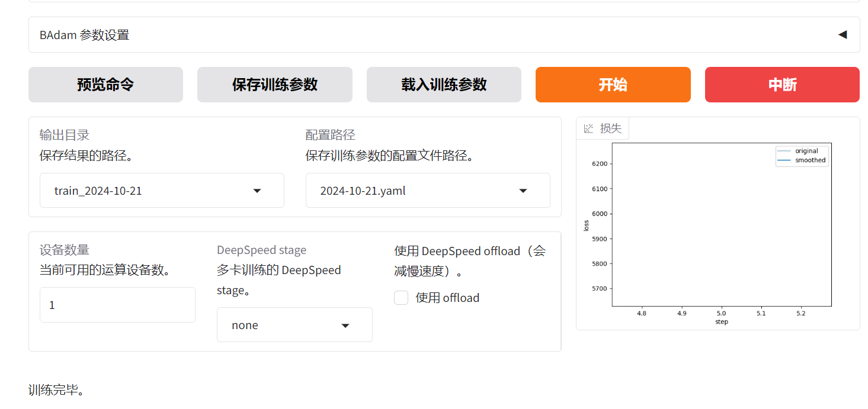Viewport: 868px width, 409px height.
Task: Click the 预览命令 button
Action: point(105,85)
